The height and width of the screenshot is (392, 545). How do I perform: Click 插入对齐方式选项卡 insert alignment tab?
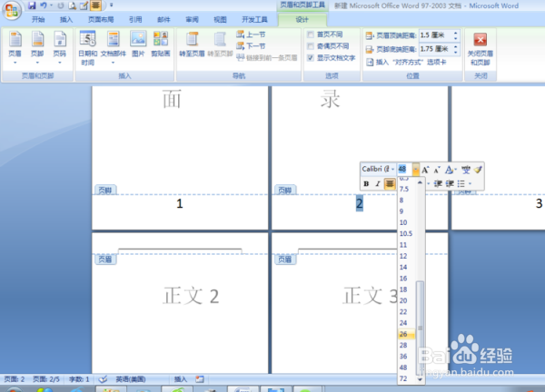406,62
